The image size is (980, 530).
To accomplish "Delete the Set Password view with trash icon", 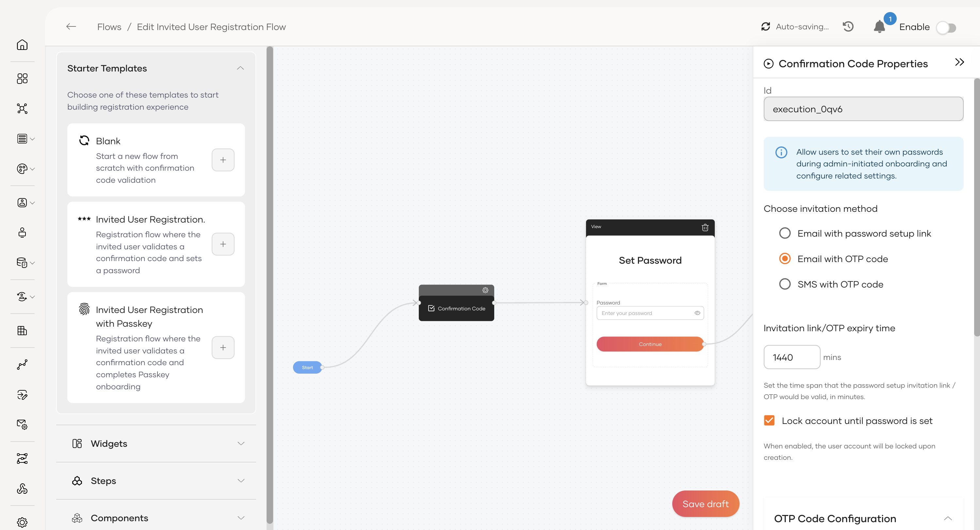I will coord(705,227).
